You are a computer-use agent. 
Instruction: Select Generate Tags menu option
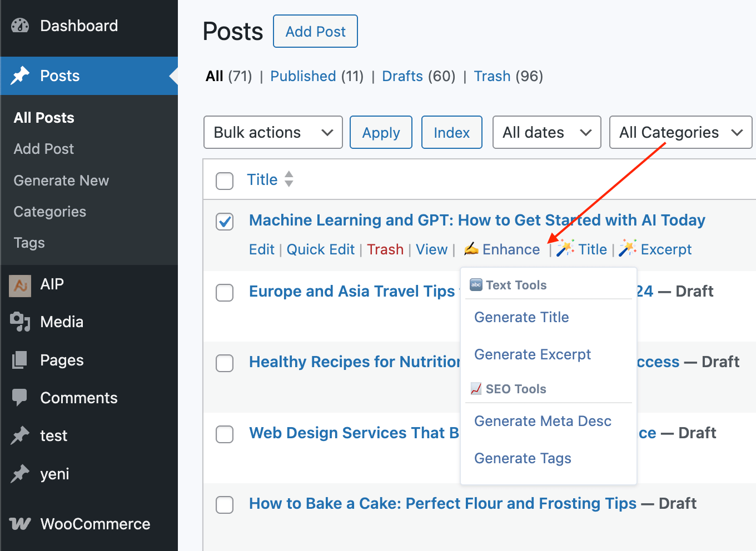pos(523,458)
